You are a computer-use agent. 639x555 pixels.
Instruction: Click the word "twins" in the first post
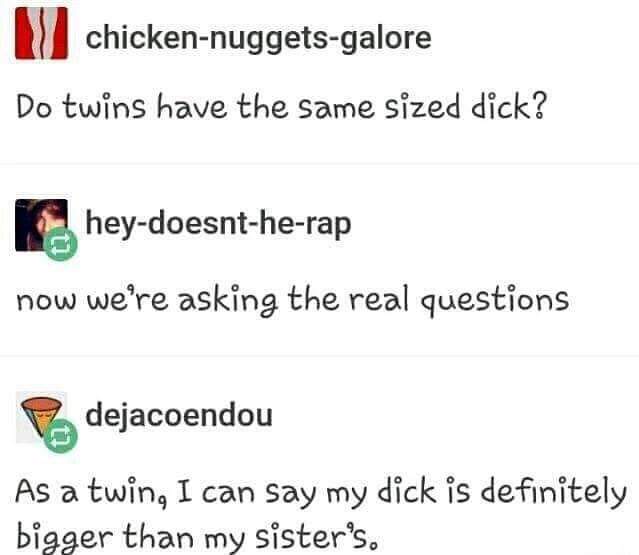pos(105,107)
